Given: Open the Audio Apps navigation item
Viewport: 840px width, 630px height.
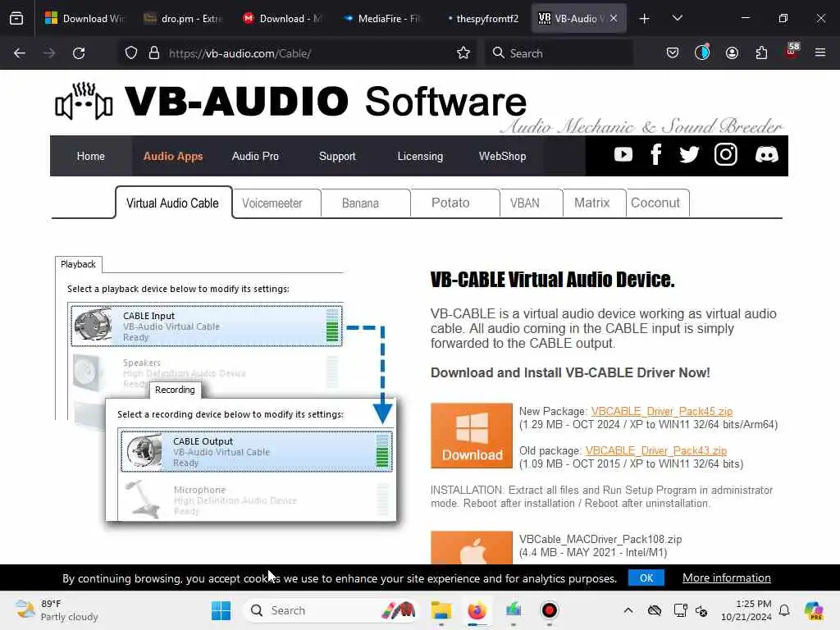Looking at the screenshot, I should pyautogui.click(x=173, y=156).
